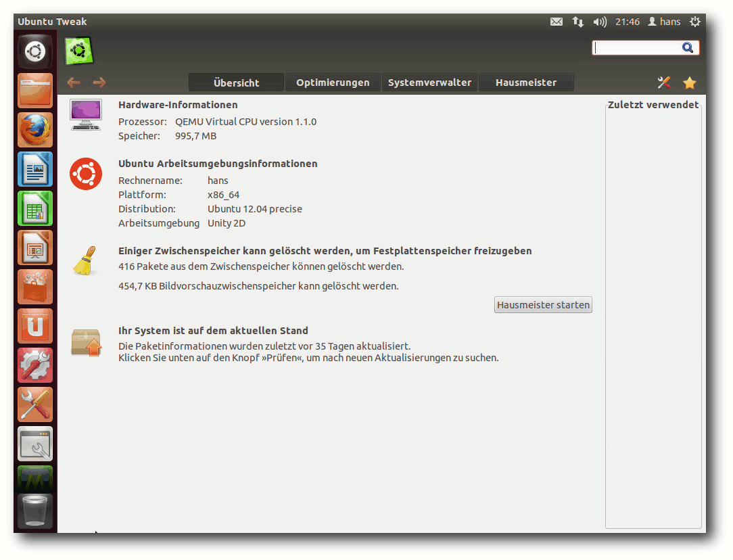Open the network indicator in the panel

click(578, 22)
